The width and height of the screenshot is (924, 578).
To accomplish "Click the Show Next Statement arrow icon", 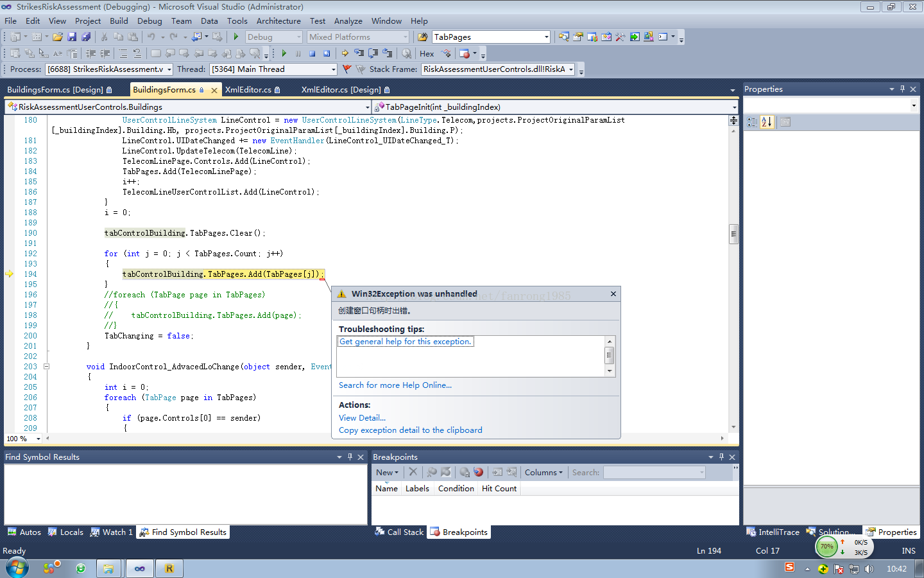I will click(345, 54).
